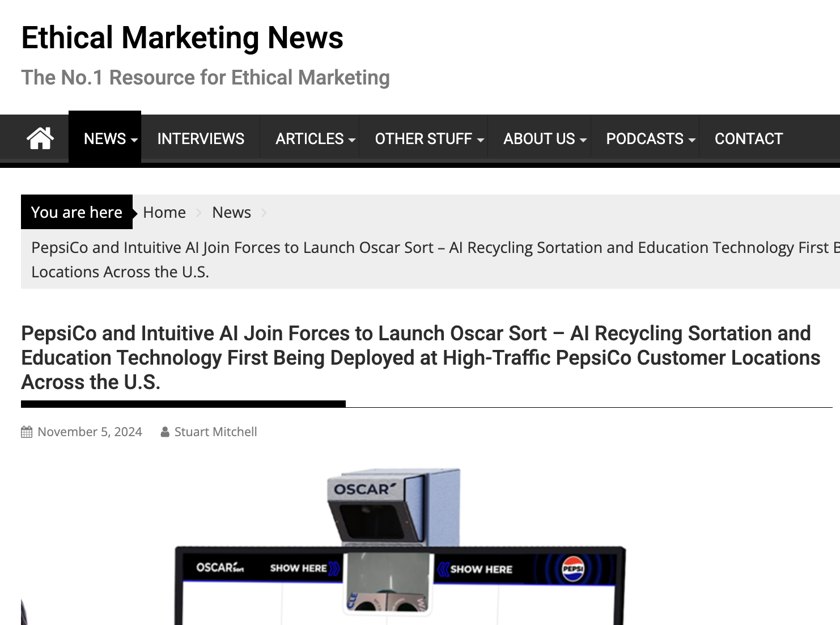Click the site tagline No.1 Resource
Screen dimensions: 840x625
(x=205, y=78)
